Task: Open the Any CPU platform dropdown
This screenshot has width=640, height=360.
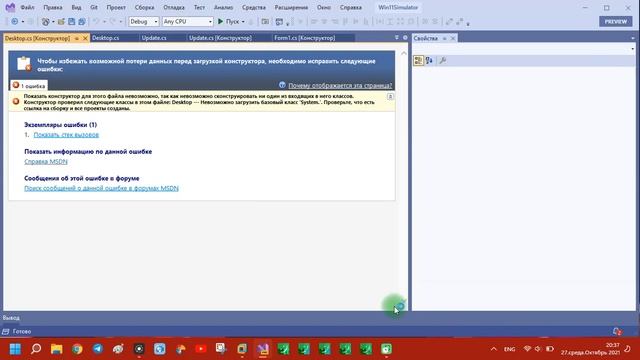Action: coord(187,21)
